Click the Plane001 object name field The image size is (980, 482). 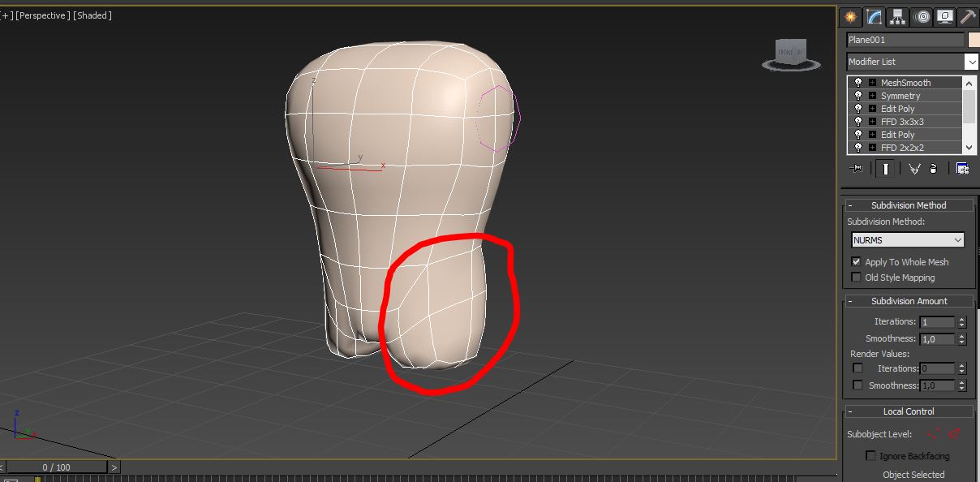tap(905, 40)
